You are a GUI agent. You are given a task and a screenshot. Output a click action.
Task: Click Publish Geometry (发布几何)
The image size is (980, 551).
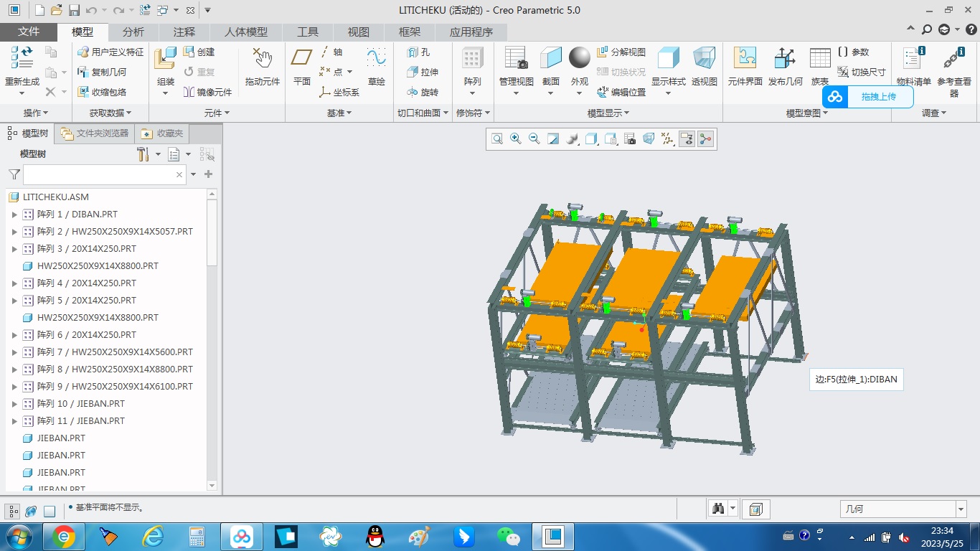pos(786,67)
